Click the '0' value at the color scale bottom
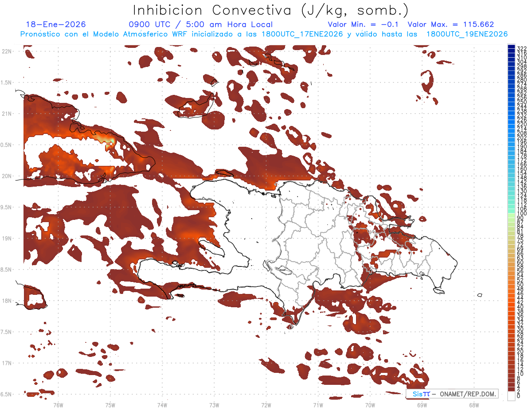The image size is (532, 411). click(x=519, y=396)
